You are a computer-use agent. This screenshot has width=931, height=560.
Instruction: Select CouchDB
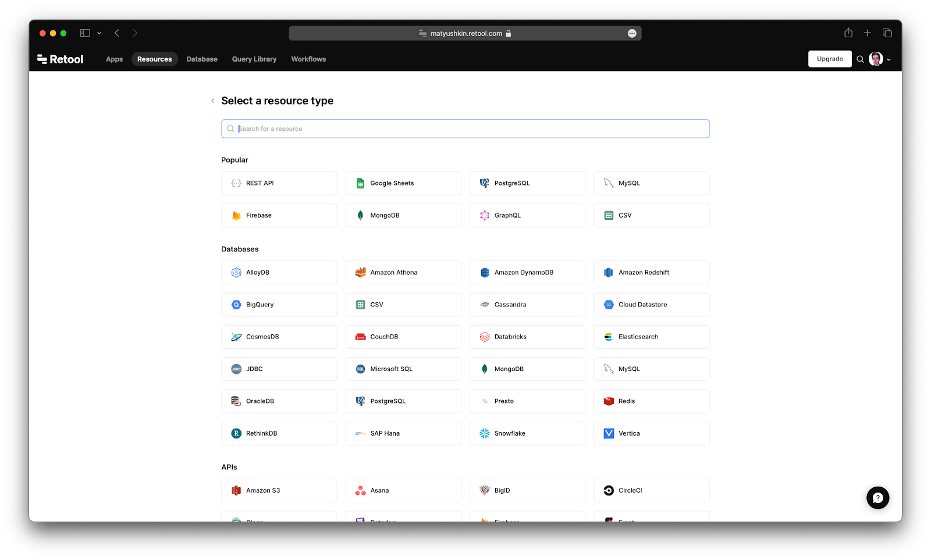pos(403,337)
